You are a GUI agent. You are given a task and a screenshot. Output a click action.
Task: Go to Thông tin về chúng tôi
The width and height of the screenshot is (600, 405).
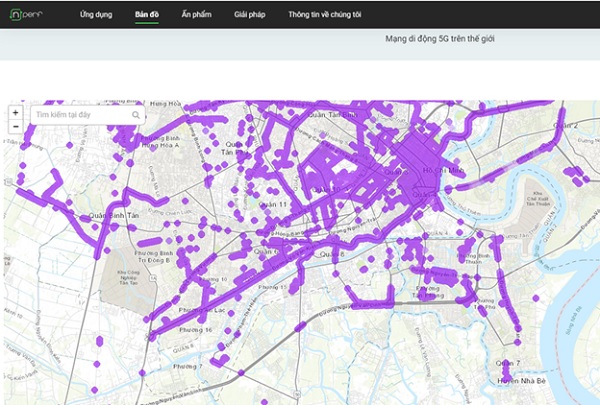point(324,15)
